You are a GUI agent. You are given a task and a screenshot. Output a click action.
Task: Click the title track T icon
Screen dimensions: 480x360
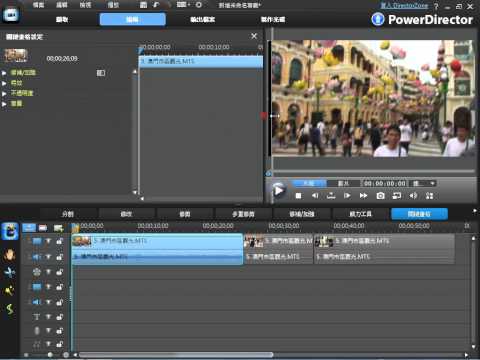point(37,317)
